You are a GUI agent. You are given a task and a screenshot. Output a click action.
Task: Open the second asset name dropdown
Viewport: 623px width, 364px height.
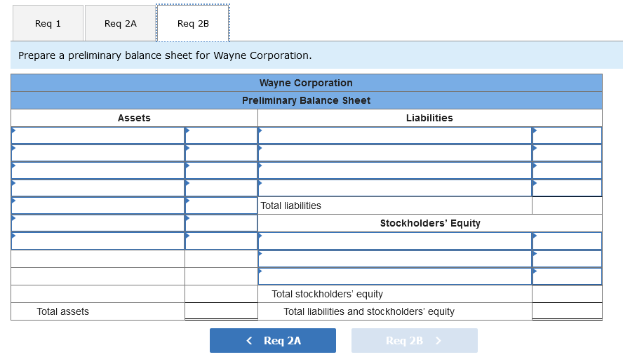[x=98, y=153]
